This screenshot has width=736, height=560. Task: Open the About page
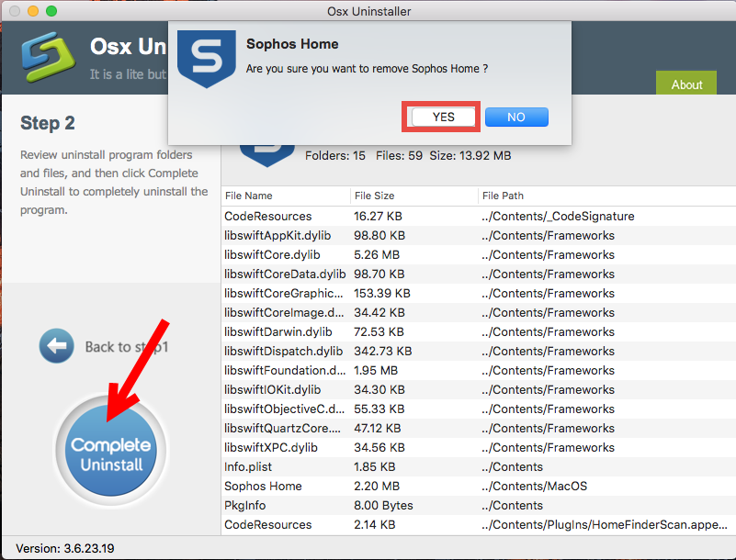[685, 84]
